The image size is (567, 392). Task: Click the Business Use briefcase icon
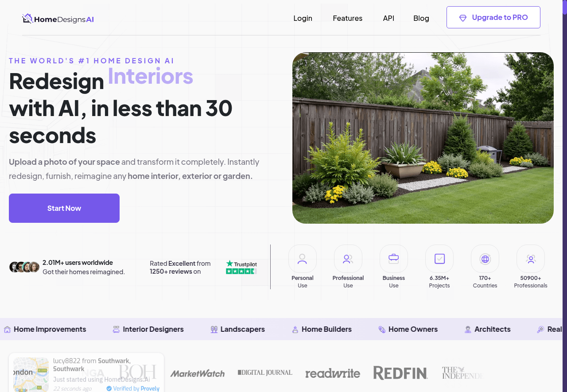(394, 259)
